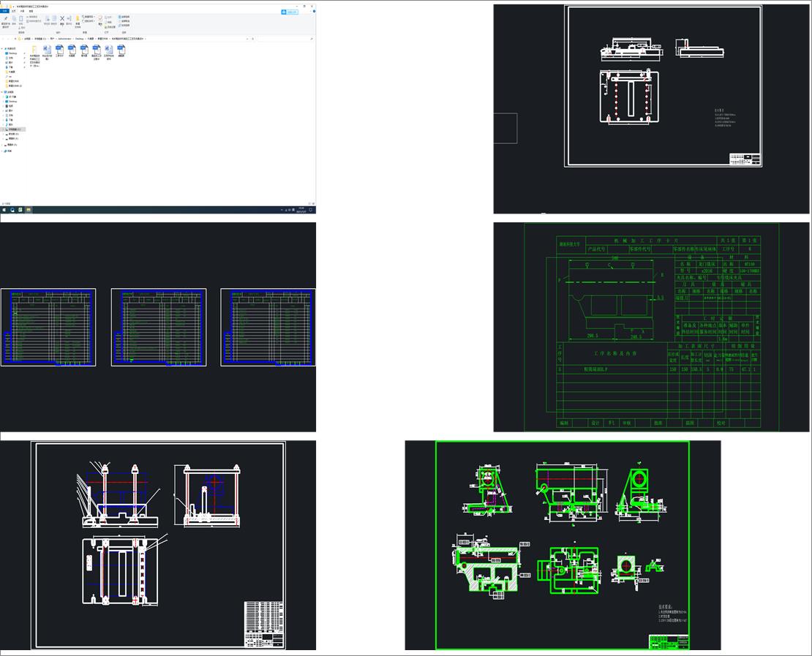Open the yellow folder in the file list
812x656 pixels.
pos(34,49)
